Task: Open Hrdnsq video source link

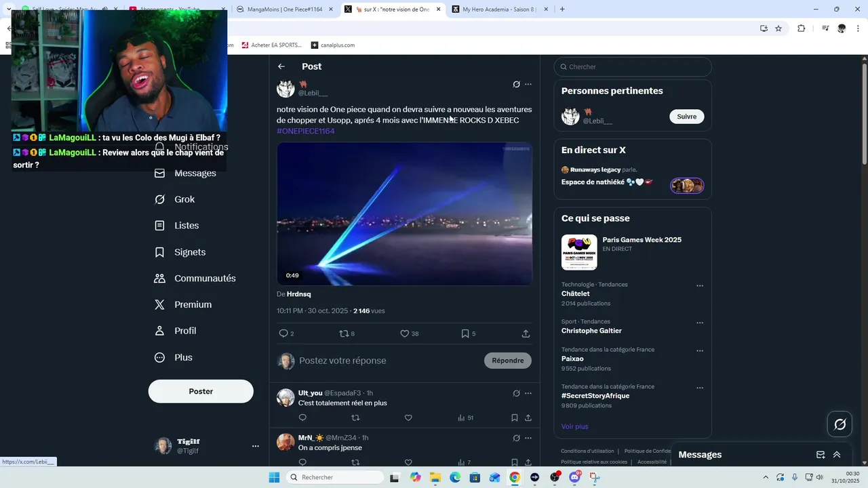Action: pos(298,294)
